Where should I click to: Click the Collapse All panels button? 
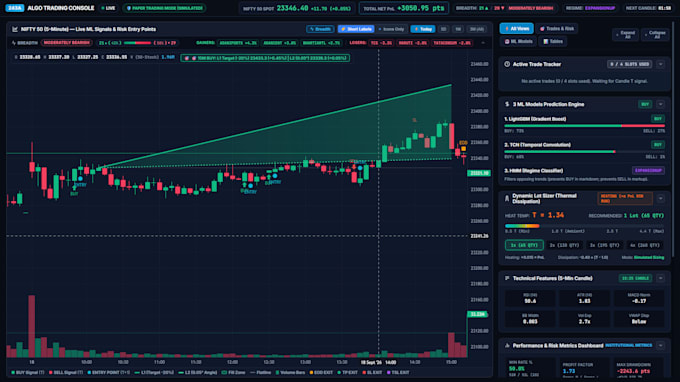[655, 35]
